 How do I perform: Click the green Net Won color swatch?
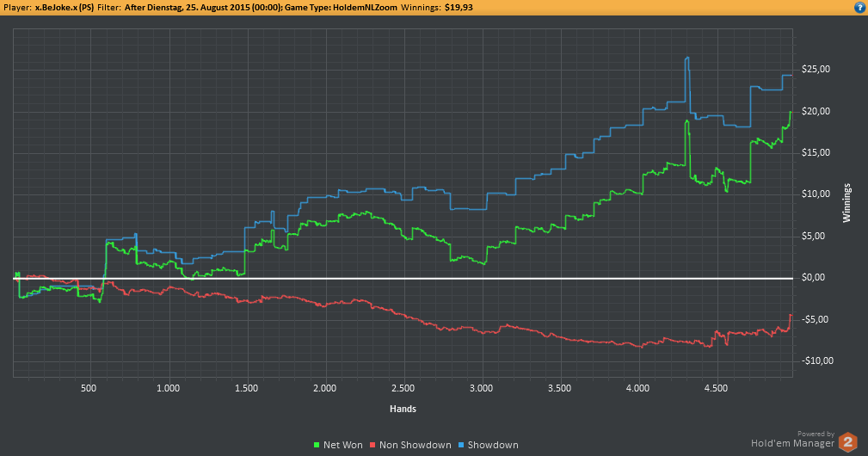tap(317, 445)
